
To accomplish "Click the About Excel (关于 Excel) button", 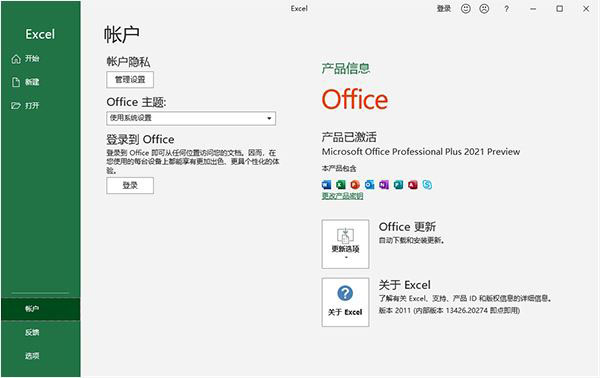I will 345,302.
